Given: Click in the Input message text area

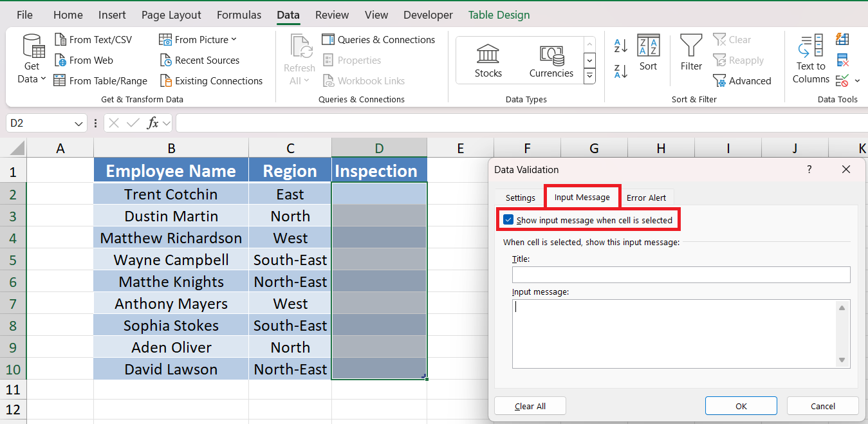Looking at the screenshot, I should [674, 333].
